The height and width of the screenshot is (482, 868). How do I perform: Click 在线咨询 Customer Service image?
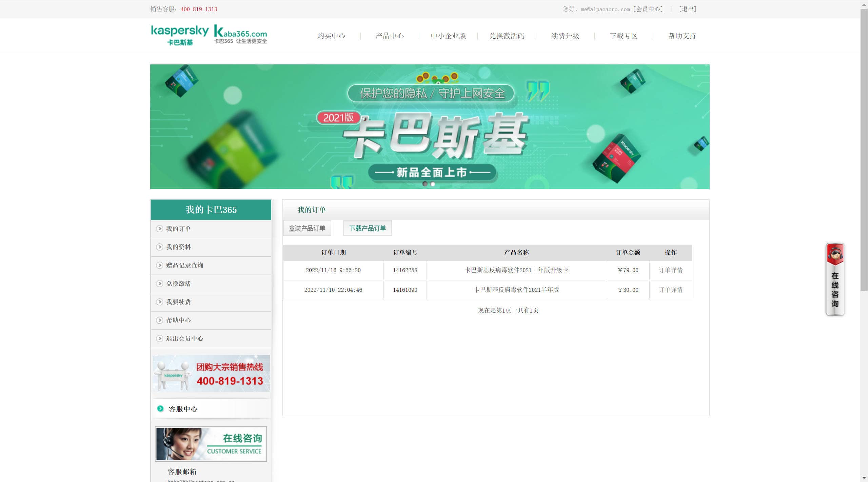[x=211, y=444]
